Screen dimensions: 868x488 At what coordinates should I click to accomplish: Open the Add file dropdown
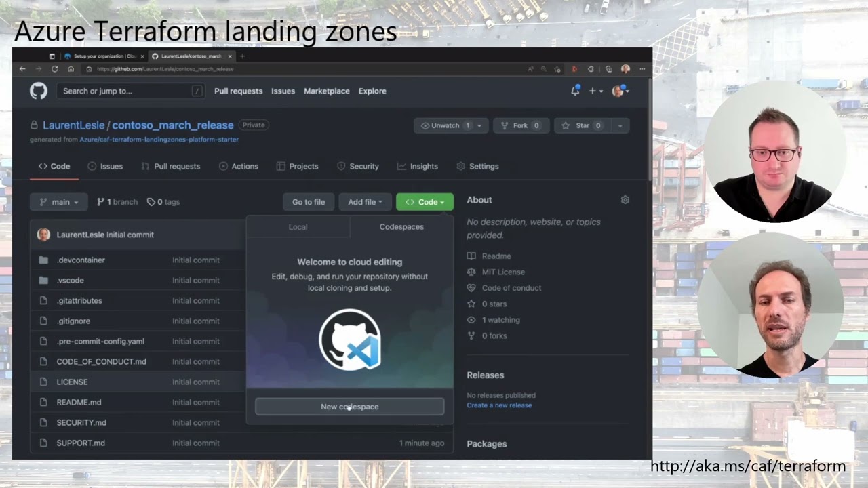[x=365, y=202]
